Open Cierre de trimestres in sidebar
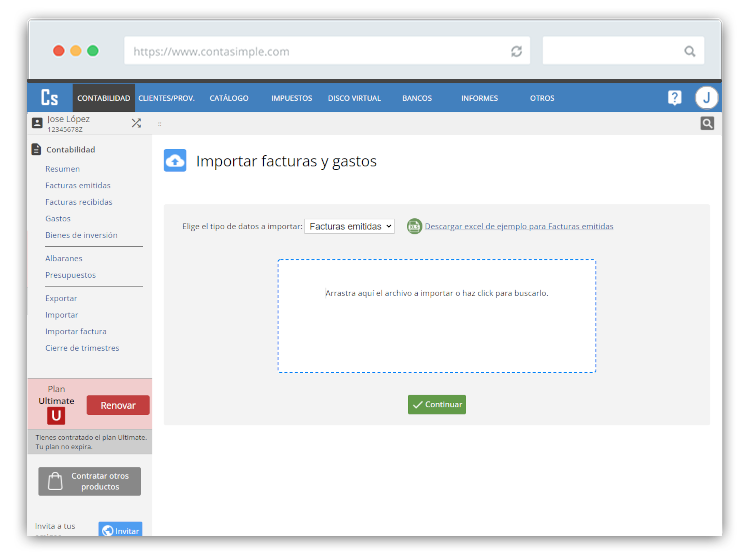 (82, 348)
